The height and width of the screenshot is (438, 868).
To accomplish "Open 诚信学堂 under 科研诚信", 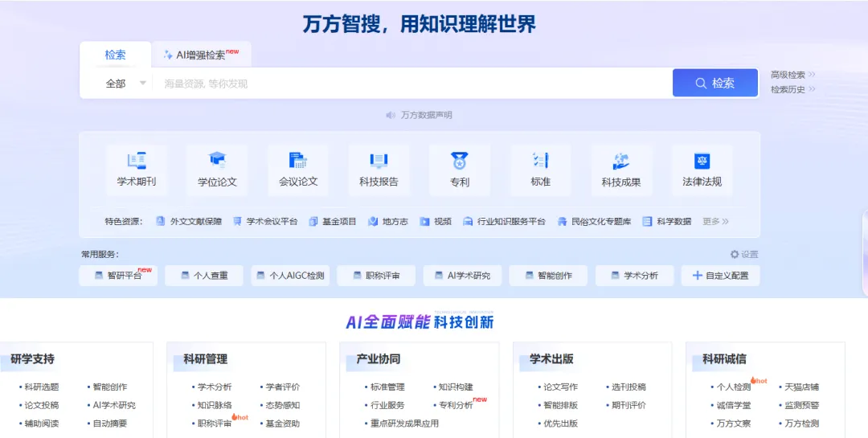I will 734,405.
